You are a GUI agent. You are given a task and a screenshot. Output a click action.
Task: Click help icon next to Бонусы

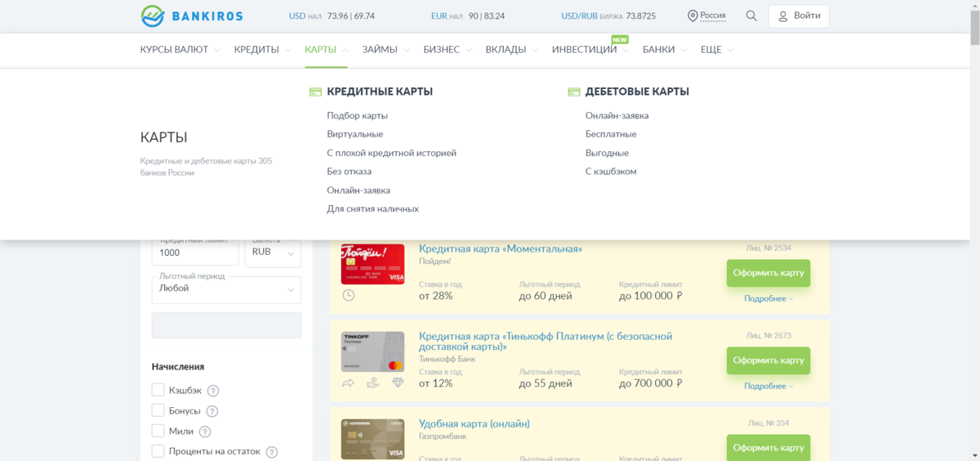click(x=212, y=411)
